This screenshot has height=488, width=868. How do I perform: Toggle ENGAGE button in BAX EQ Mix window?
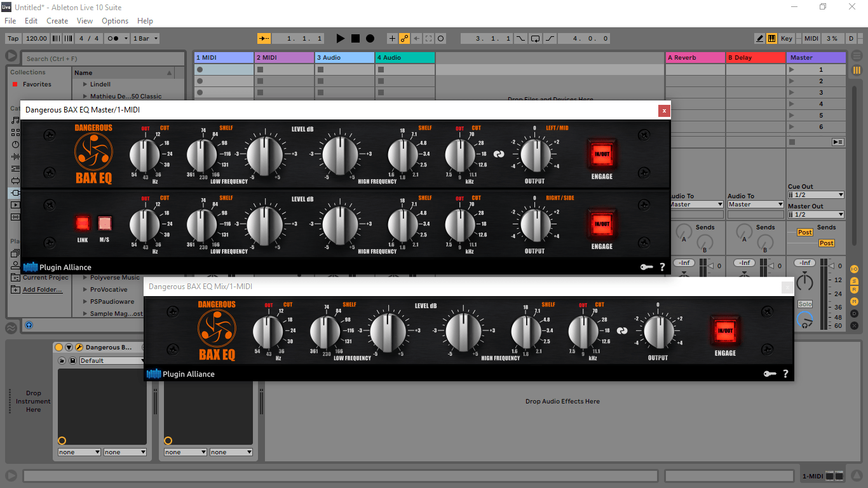point(724,330)
